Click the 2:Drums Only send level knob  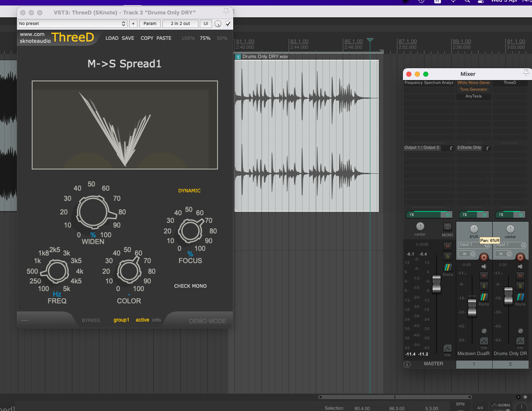coord(488,148)
